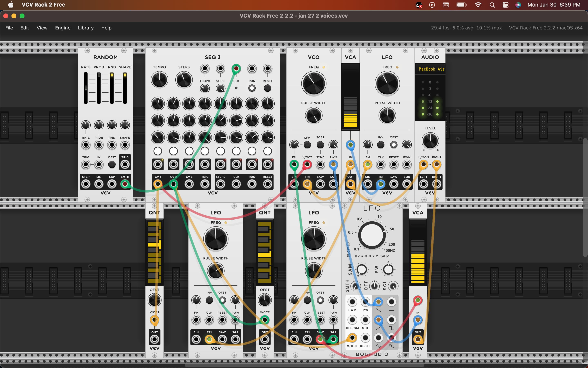Click the AUDIO L/MON input jack
Screen dimensions: 588x368
(423, 165)
